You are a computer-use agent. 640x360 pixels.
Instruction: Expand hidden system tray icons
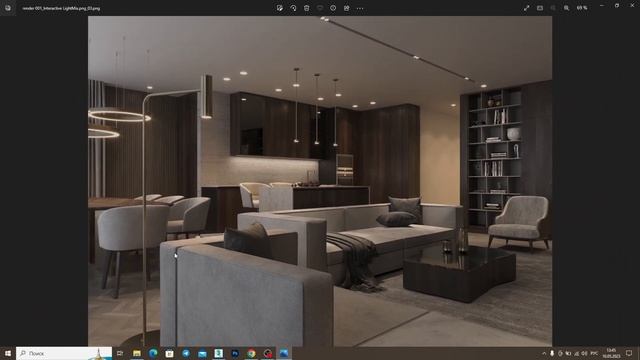click(x=544, y=353)
